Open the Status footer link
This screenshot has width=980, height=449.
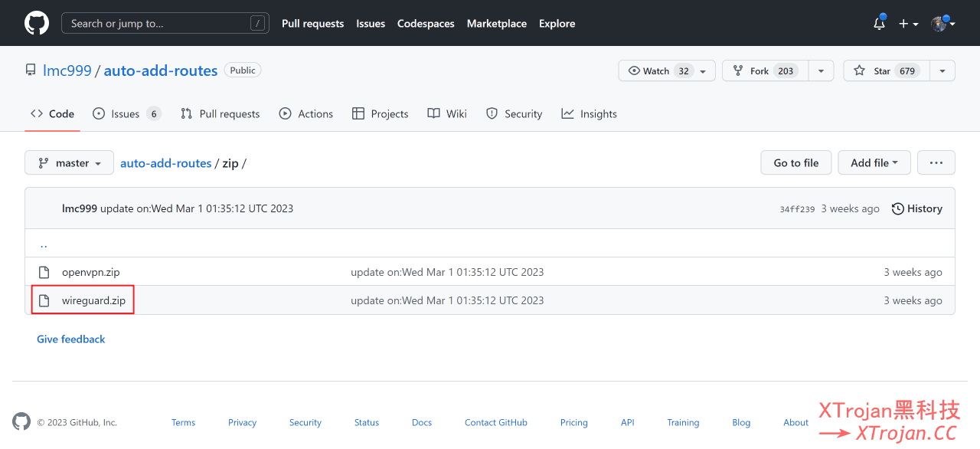(367, 422)
